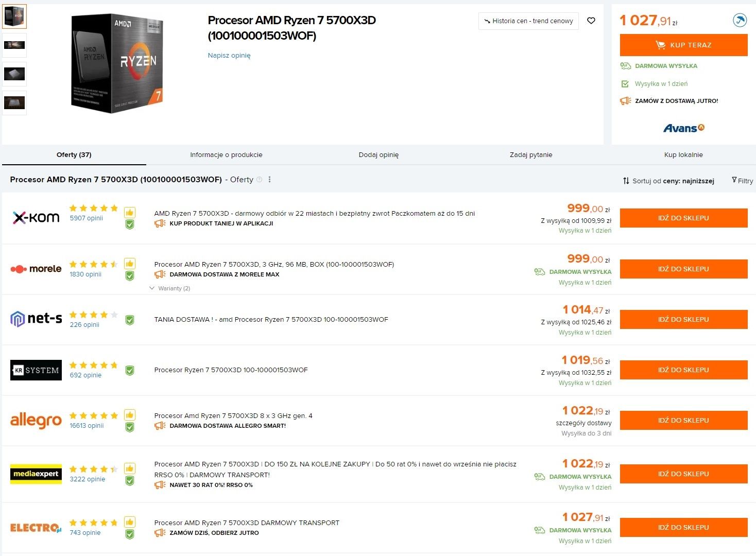This screenshot has height=556, width=756.
Task: Click the Allegro store logo
Action: 36,420
